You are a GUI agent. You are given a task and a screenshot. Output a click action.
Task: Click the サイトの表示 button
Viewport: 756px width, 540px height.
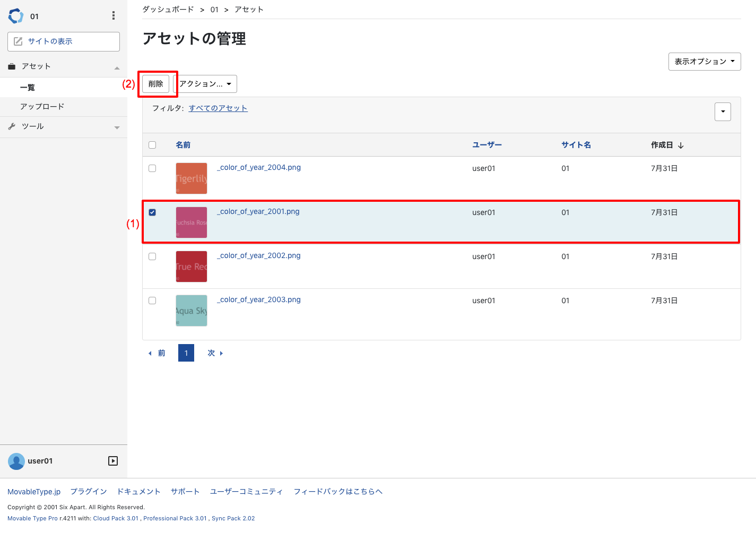click(64, 41)
